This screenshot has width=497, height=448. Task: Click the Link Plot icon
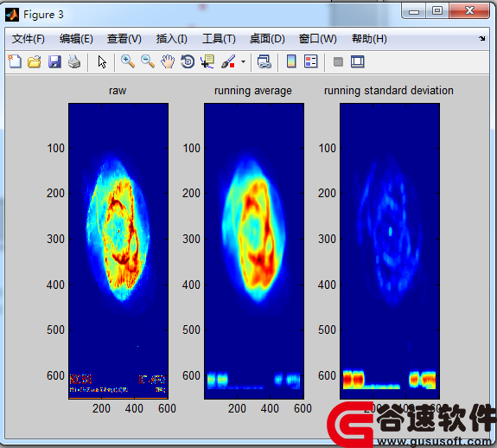click(264, 61)
